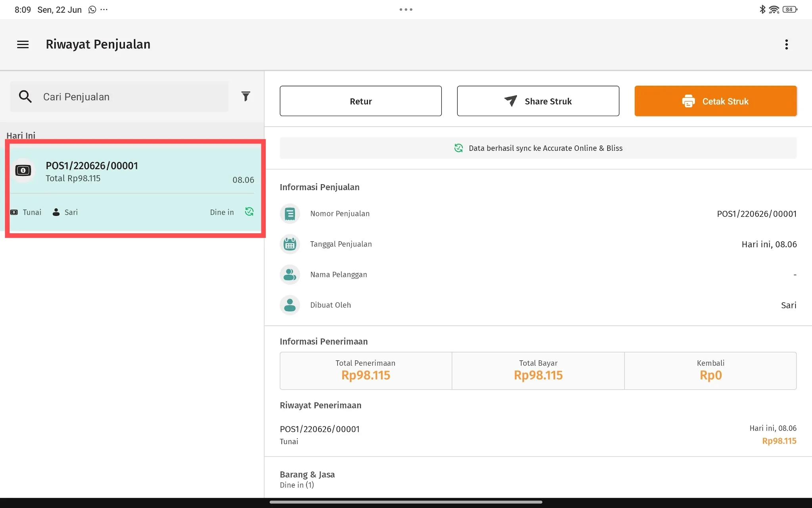
Task: Tap the Kembali Rp0 box
Action: coord(710,371)
